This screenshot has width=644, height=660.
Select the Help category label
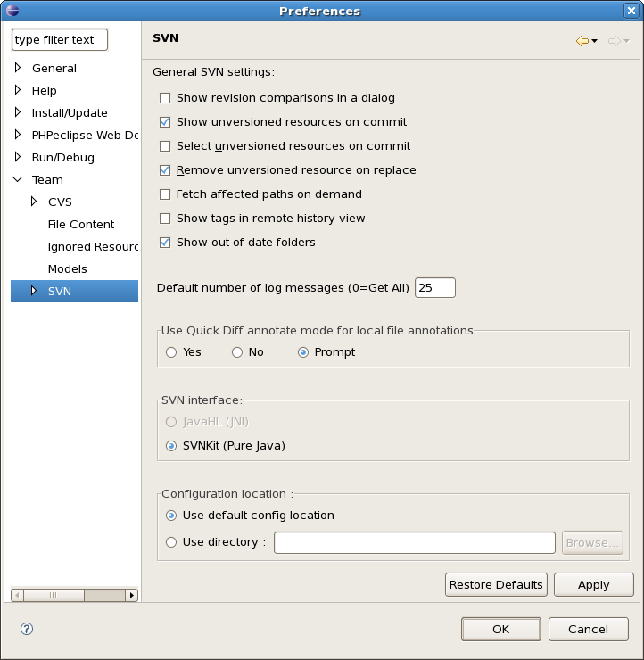click(x=45, y=90)
